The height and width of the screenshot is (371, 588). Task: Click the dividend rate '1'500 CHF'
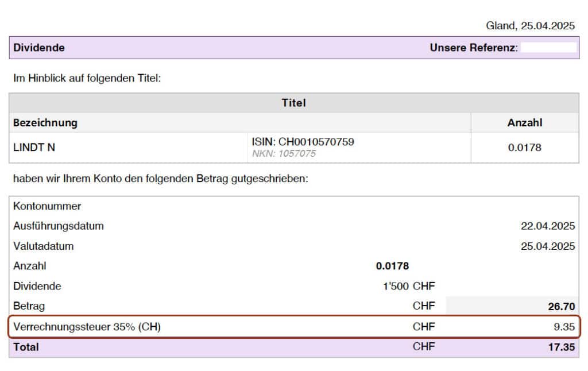(409, 287)
